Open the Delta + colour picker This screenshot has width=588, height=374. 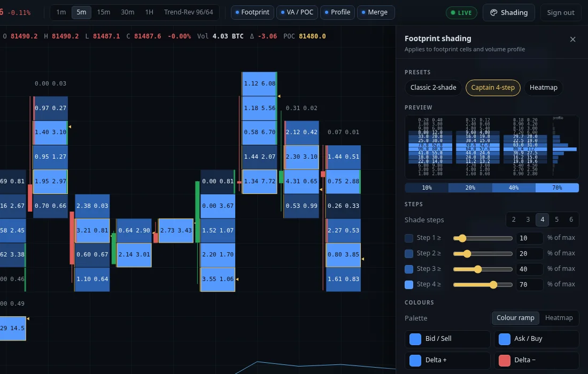(447, 360)
